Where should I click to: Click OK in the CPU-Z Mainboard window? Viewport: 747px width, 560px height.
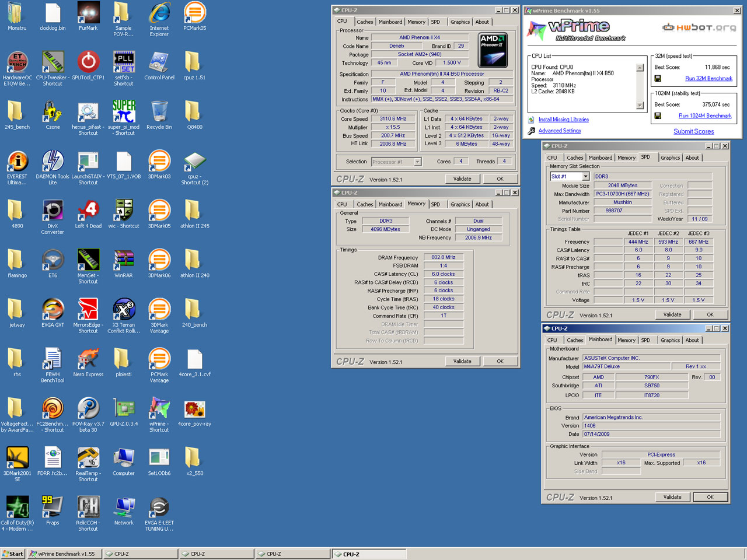710,498
